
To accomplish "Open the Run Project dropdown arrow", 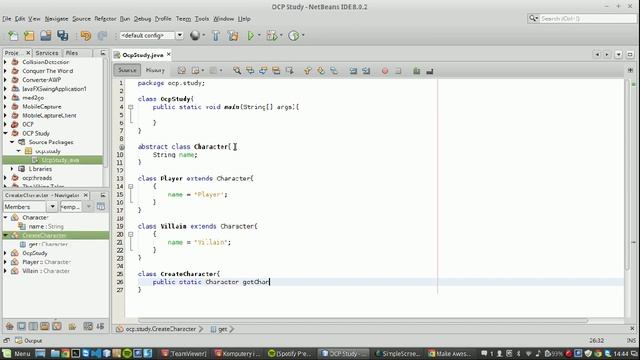I will pyautogui.click(x=259, y=36).
